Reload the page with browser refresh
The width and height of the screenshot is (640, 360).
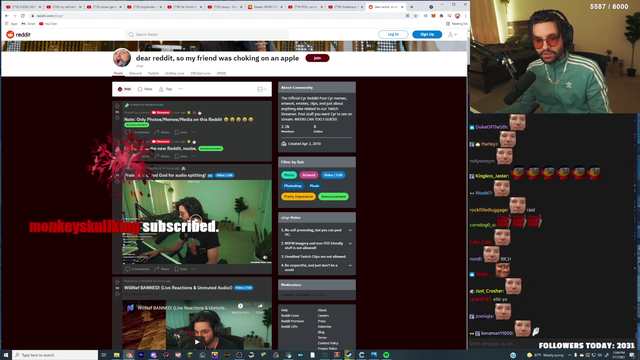click(x=23, y=16)
